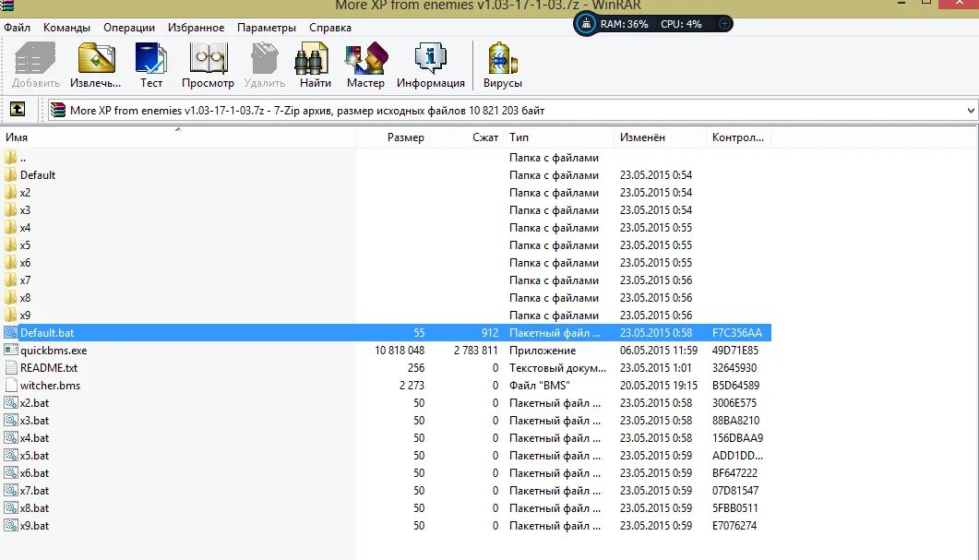Select the x2.bat batch file icon
This screenshot has height=560, width=979.
(11, 402)
